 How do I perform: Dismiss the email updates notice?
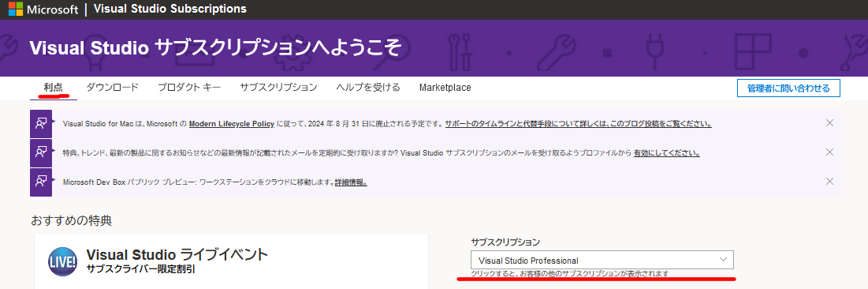coord(829,152)
